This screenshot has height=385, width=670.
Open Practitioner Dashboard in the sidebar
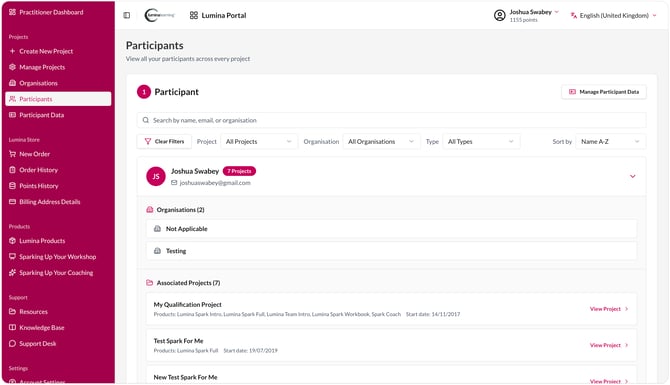[x=51, y=12]
